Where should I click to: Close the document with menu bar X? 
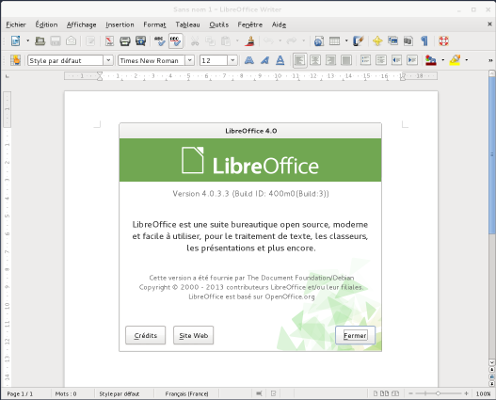tap(490, 24)
